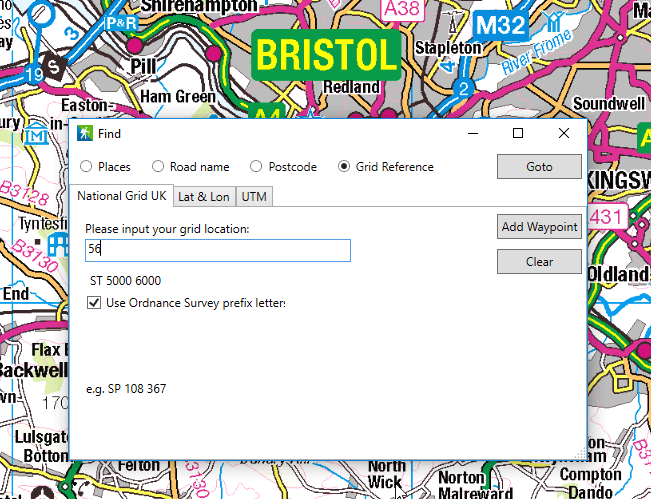
Task: Click the A38 road label on map
Action: coord(402,7)
